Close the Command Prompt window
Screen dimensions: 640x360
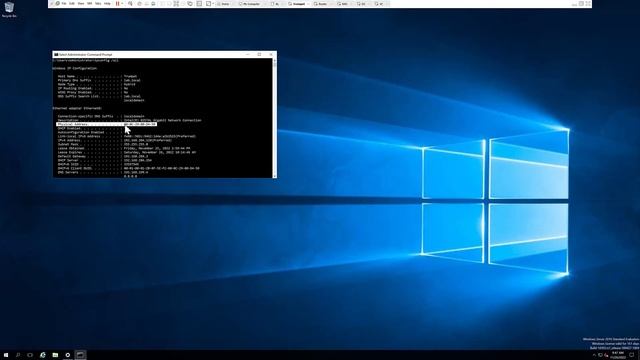click(x=271, y=54)
